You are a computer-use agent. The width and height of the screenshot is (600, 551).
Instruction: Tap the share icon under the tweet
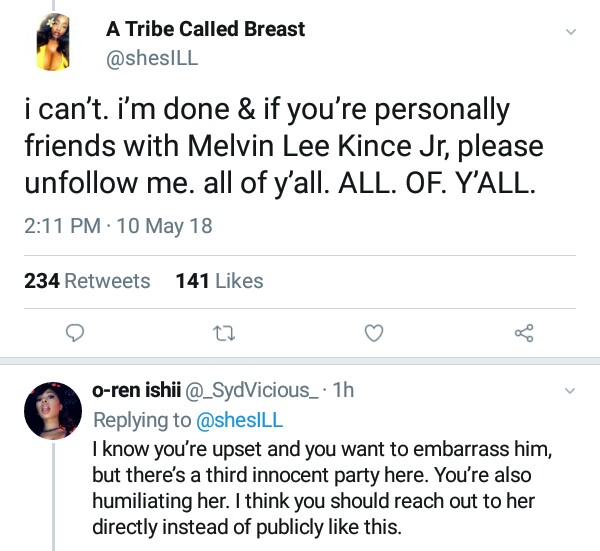pos(523,332)
